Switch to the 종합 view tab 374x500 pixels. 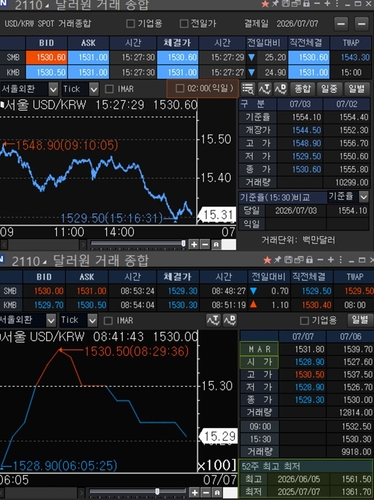coord(303,89)
